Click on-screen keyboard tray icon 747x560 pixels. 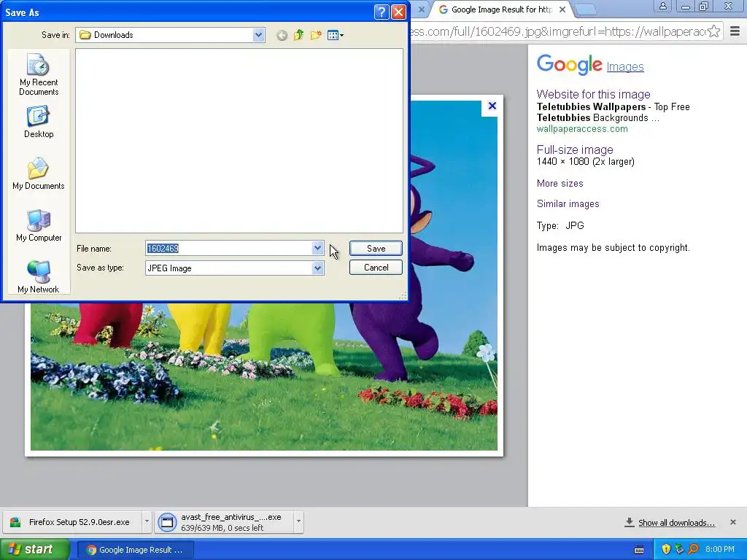(x=639, y=550)
